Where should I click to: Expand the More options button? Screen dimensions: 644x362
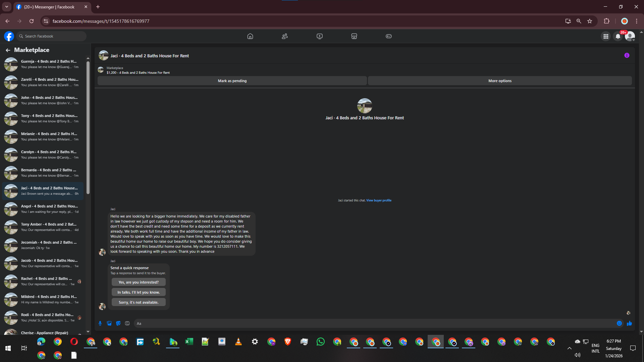point(499,81)
